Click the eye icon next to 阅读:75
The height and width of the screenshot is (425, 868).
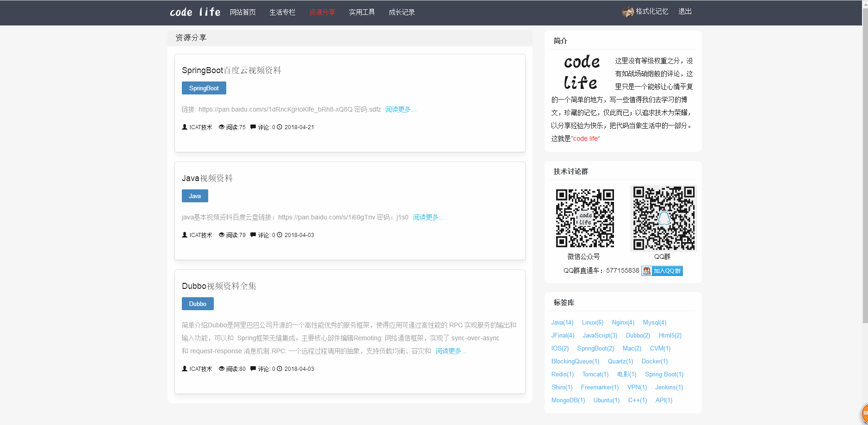pyautogui.click(x=222, y=127)
